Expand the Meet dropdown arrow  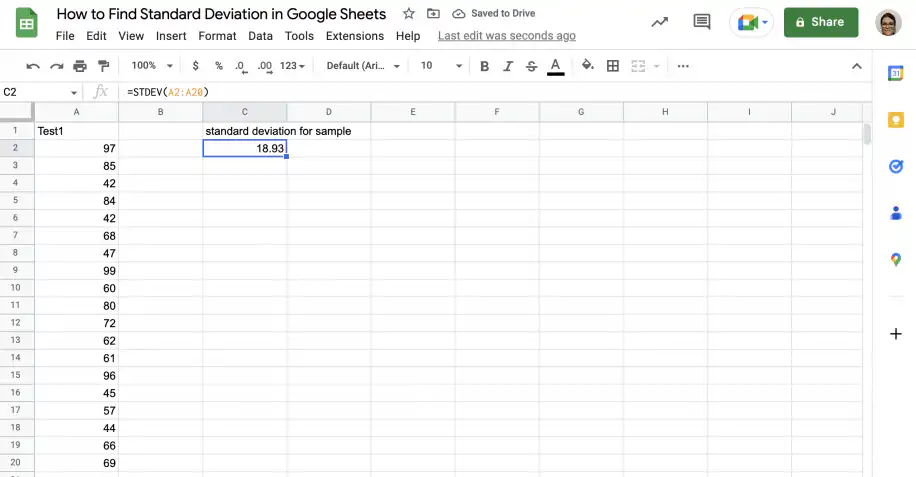765,23
